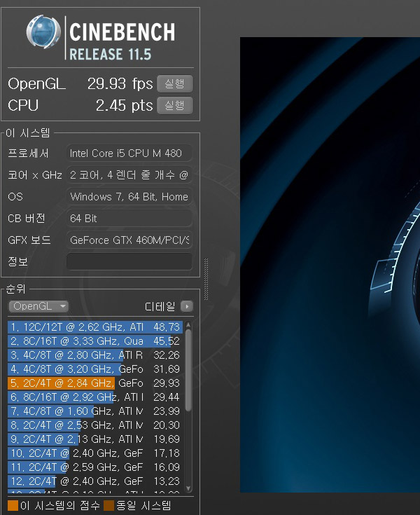Select ranking row 4. 4C/8T @ 3.20 GHz
Image resolution: width=420 pixels, height=515 pixels.
95,369
